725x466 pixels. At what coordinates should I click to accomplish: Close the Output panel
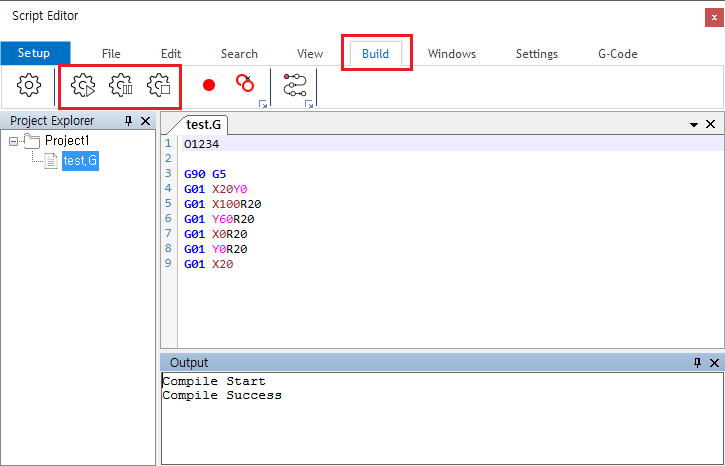713,363
